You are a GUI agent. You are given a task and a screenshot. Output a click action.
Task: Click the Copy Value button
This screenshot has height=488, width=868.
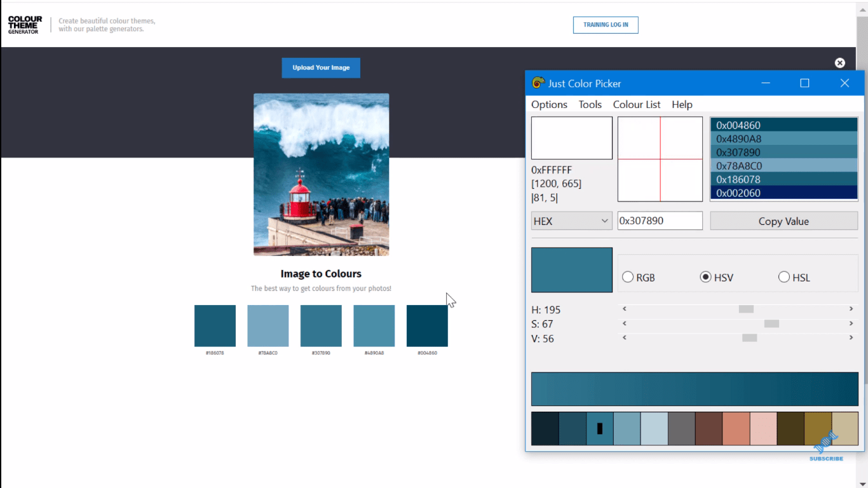[783, 221]
